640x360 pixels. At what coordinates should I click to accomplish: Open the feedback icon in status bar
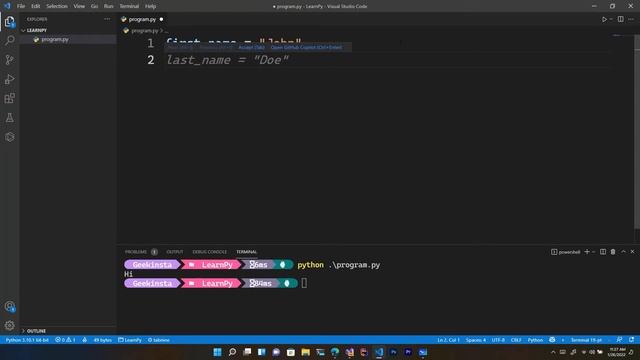tap(619, 340)
